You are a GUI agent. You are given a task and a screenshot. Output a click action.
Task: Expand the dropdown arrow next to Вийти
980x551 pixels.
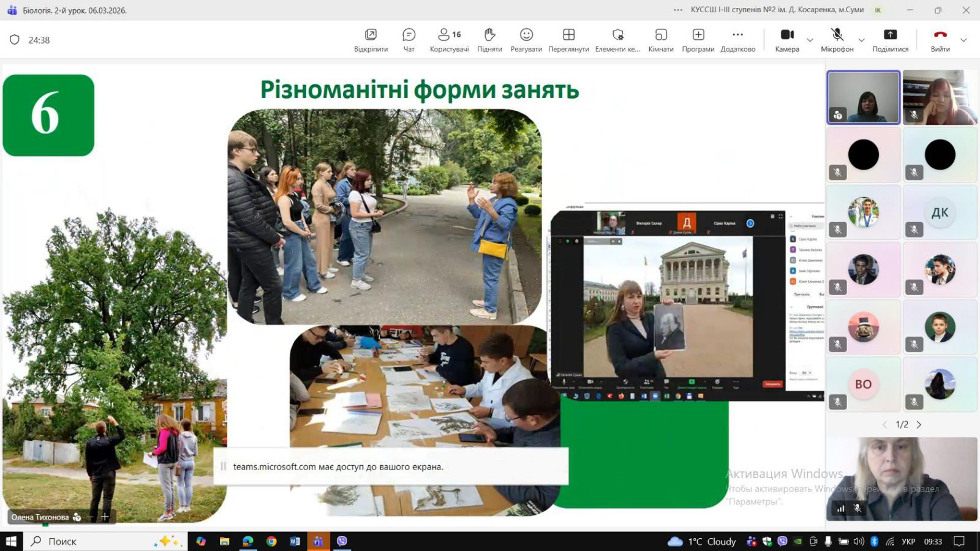point(963,40)
